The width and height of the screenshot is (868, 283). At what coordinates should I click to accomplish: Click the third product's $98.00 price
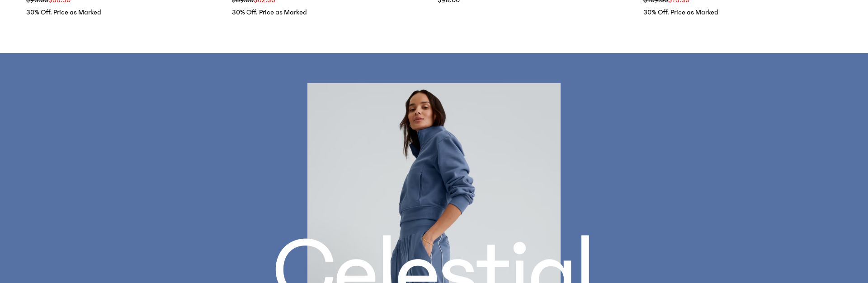(x=448, y=1)
